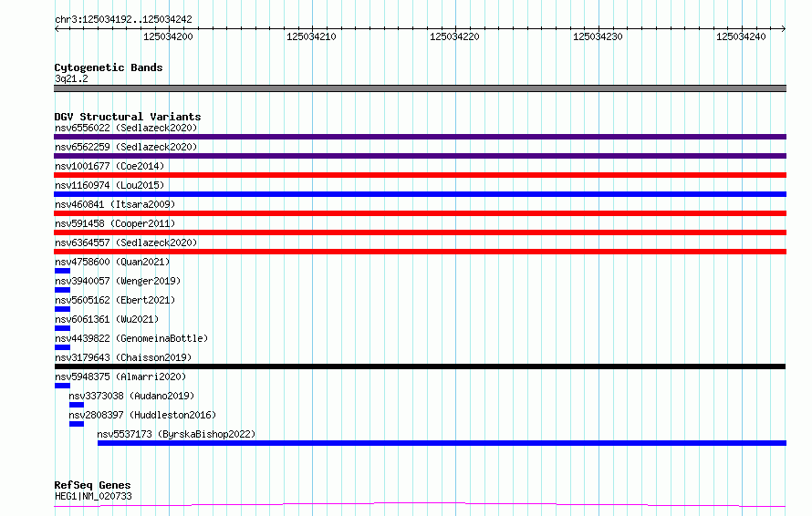The width and height of the screenshot is (812, 516).
Task: Open variant nsv1001677 (Coe2014) label
Action: pos(109,166)
